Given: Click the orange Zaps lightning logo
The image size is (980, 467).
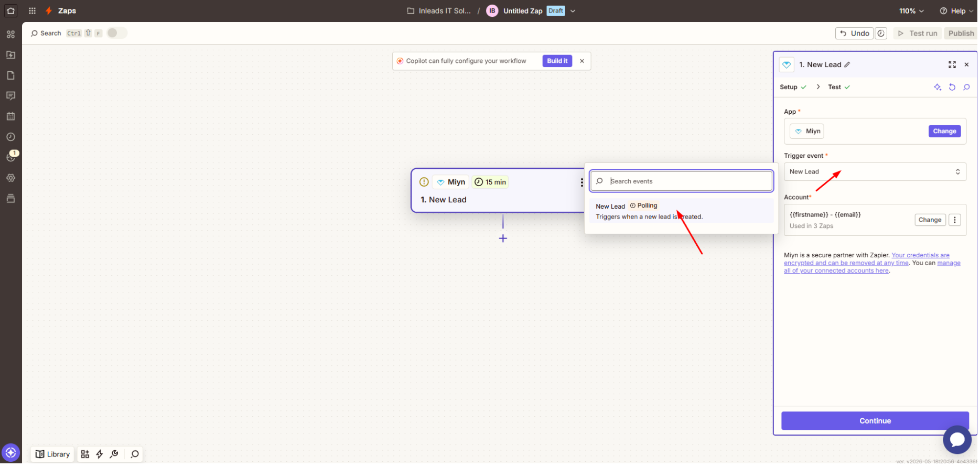Looking at the screenshot, I should pyautogui.click(x=49, y=11).
